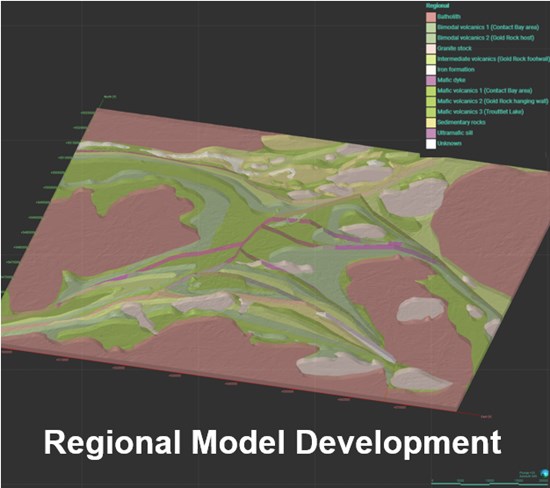This screenshot has height=488, width=550.
Task: Click the Intermediate volcanics color swatch
Action: tap(431, 59)
